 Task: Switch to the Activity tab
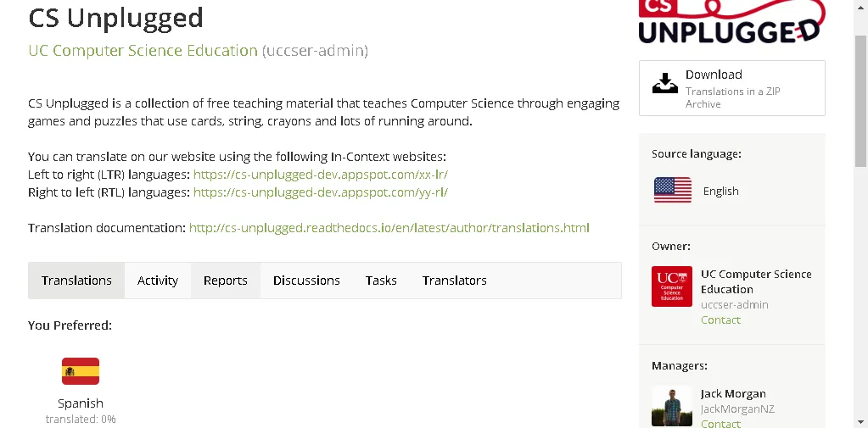click(x=158, y=281)
